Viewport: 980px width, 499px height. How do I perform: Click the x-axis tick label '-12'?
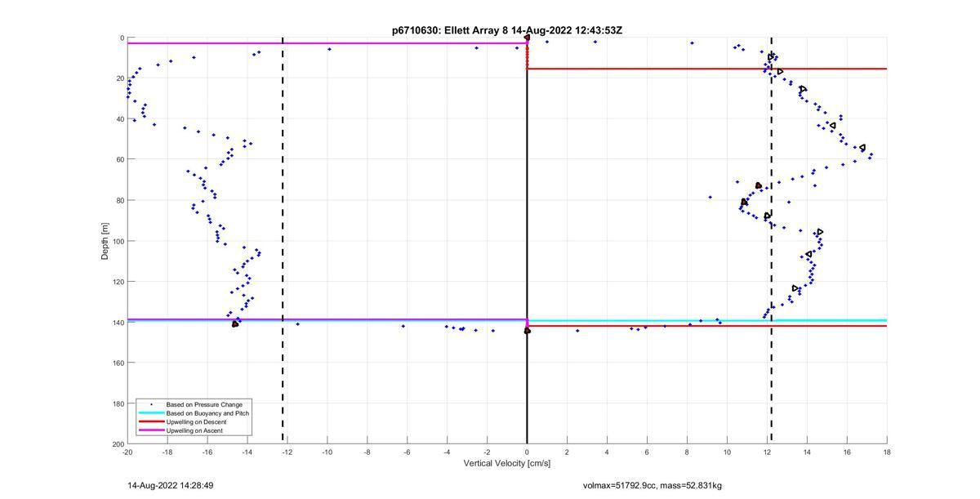(x=287, y=452)
